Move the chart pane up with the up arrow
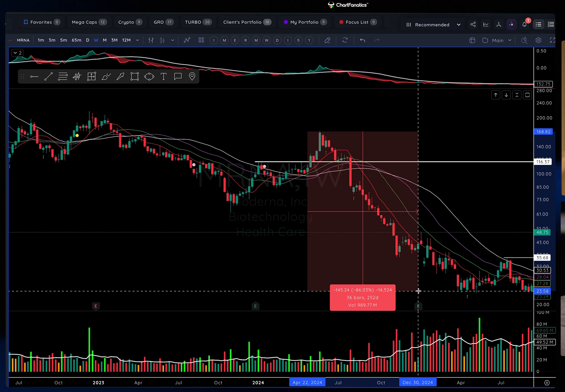Image resolution: width=565 pixels, height=392 pixels. (x=496, y=95)
